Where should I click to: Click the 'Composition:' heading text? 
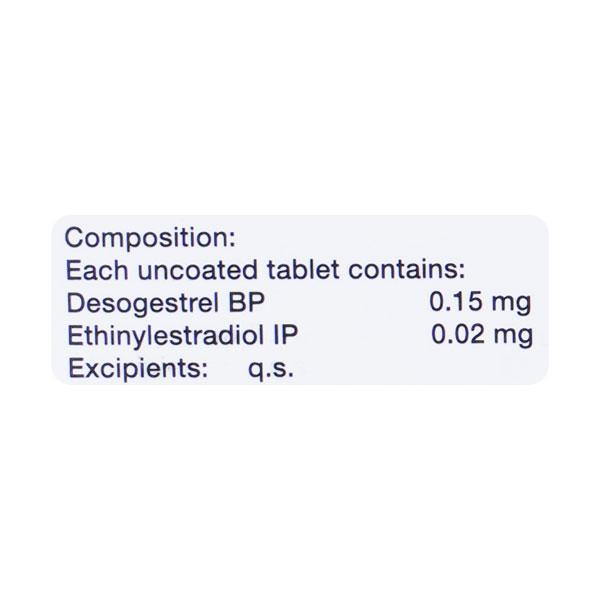coord(149,239)
